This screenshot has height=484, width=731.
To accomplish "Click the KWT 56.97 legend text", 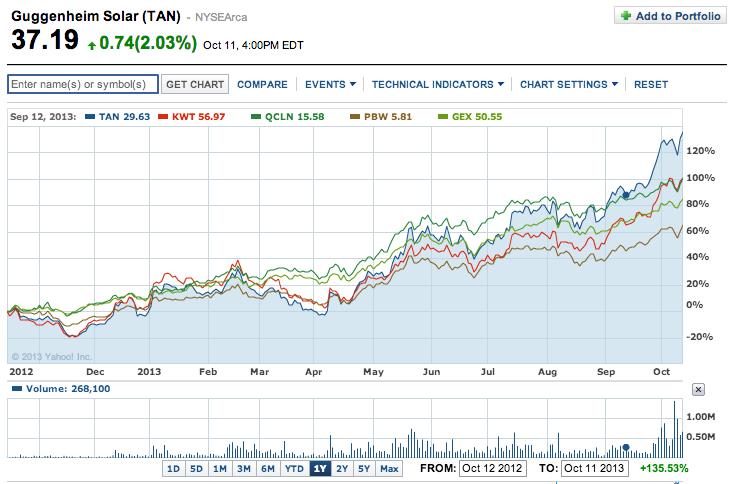I will 199,117.
